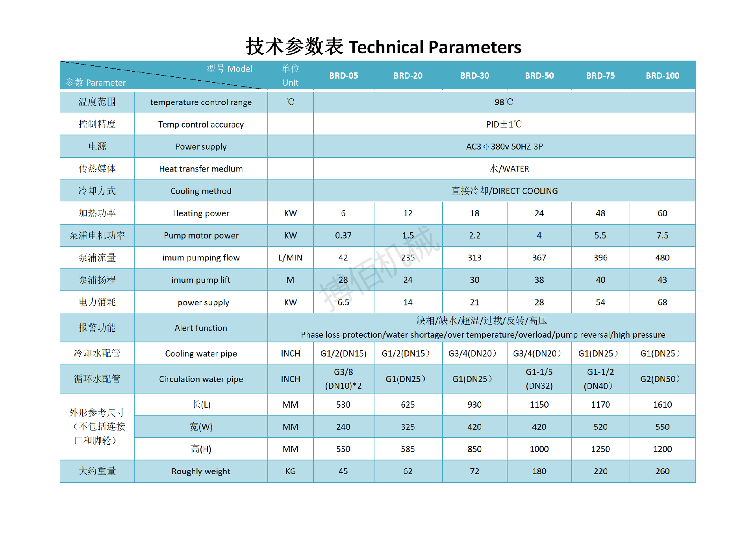Select the Heating power row label

(201, 213)
